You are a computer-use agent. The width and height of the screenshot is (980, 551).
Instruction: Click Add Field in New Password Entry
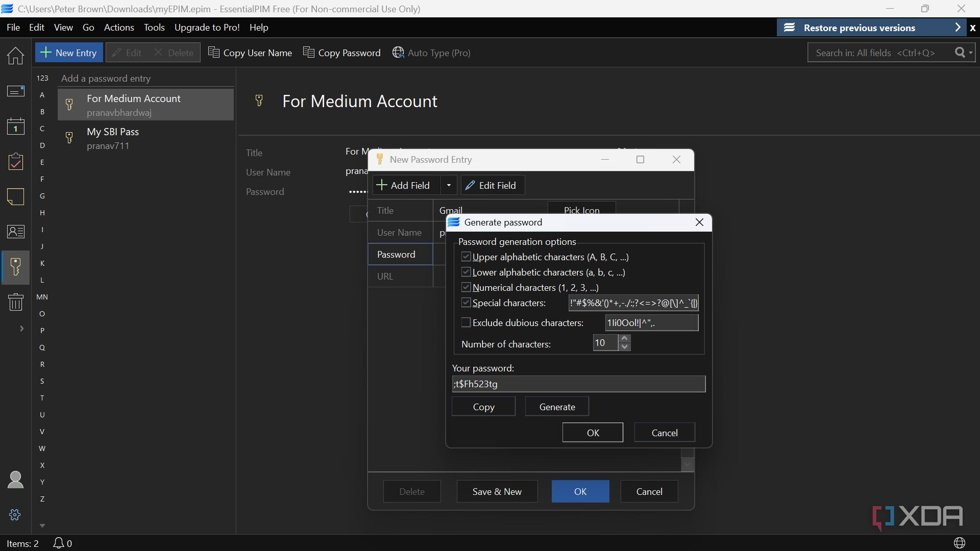(x=406, y=185)
